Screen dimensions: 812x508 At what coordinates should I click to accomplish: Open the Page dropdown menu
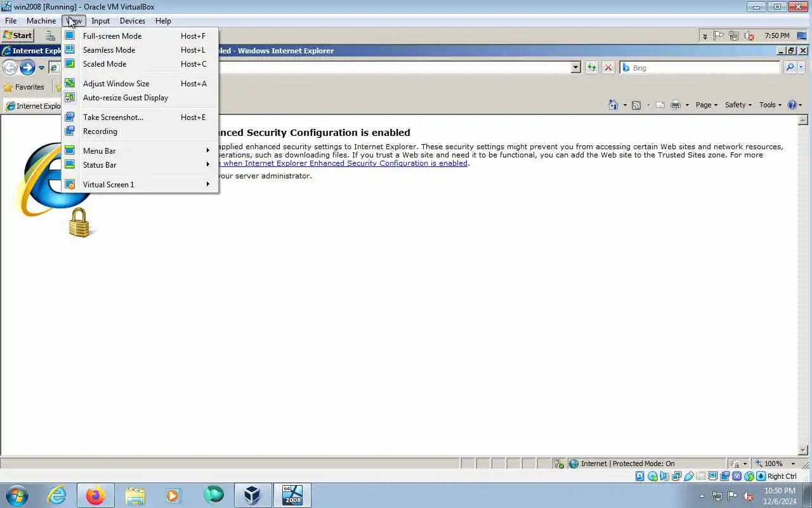(706, 105)
